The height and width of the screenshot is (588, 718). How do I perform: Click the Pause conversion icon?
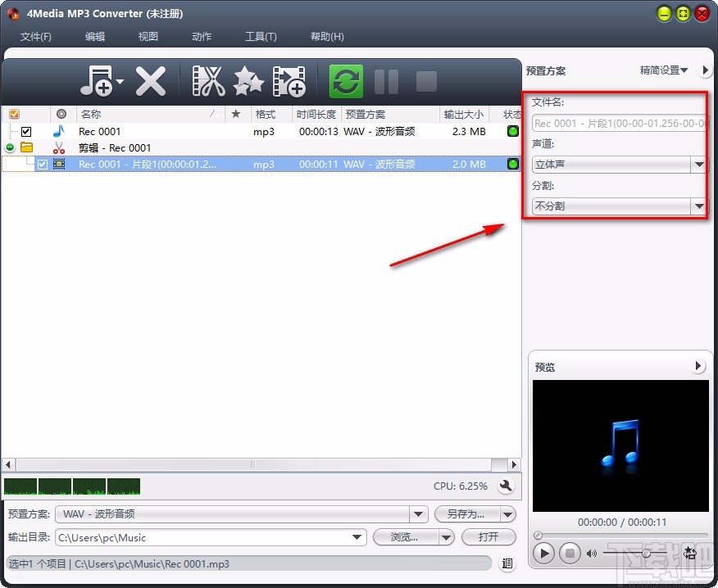[385, 81]
